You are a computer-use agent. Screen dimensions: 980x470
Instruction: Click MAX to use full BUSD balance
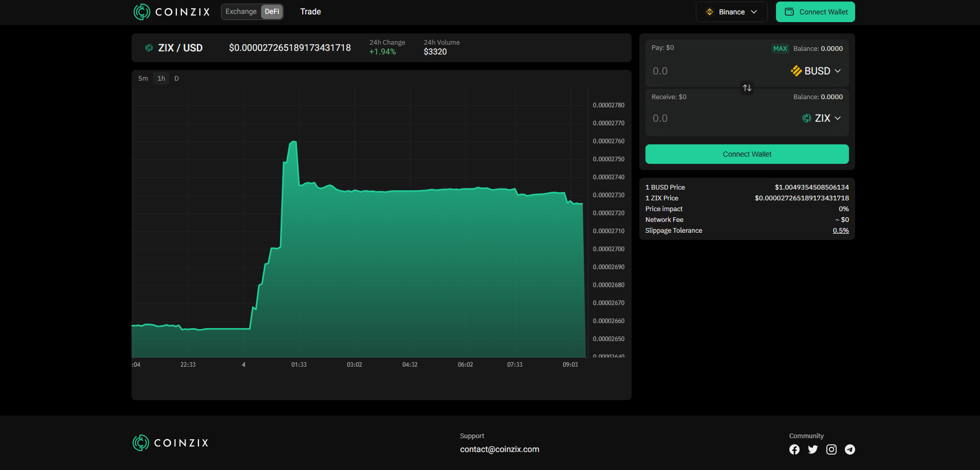(x=780, y=48)
